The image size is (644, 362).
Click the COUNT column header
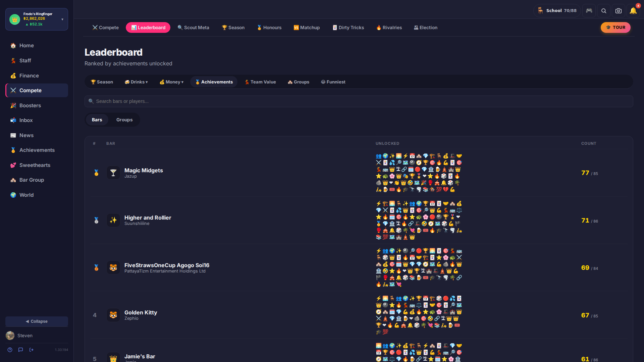tap(589, 143)
